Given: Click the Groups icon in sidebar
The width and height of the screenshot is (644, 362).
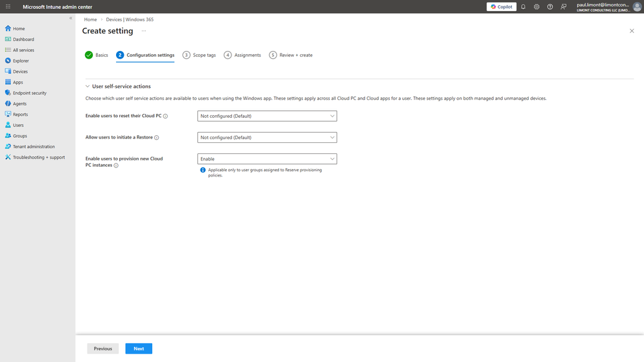Looking at the screenshot, I should tap(8, 135).
